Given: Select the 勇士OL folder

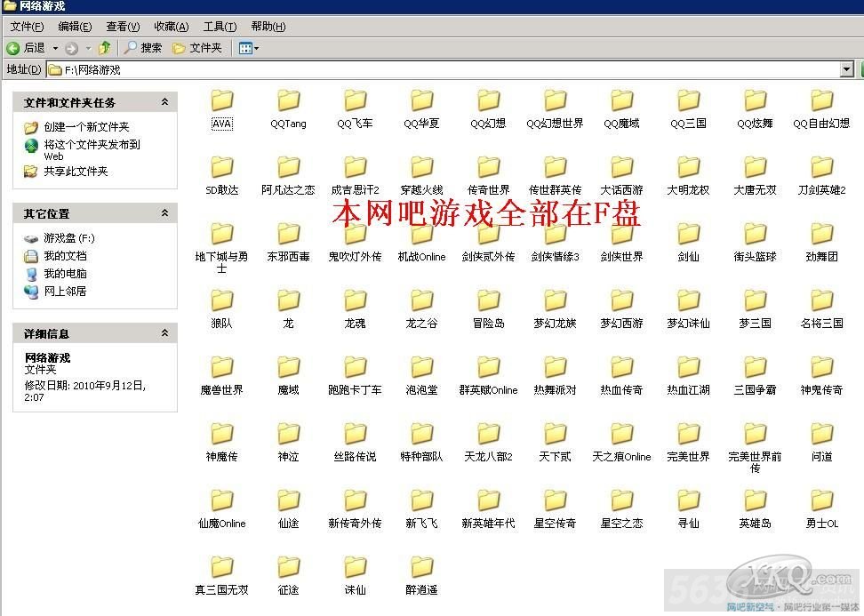Looking at the screenshot, I should click(x=821, y=509).
